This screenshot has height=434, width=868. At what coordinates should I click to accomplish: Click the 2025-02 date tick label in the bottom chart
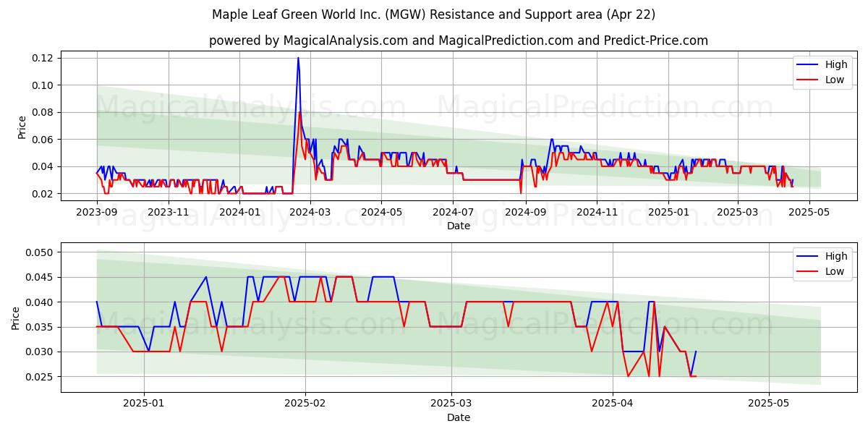[305, 404]
